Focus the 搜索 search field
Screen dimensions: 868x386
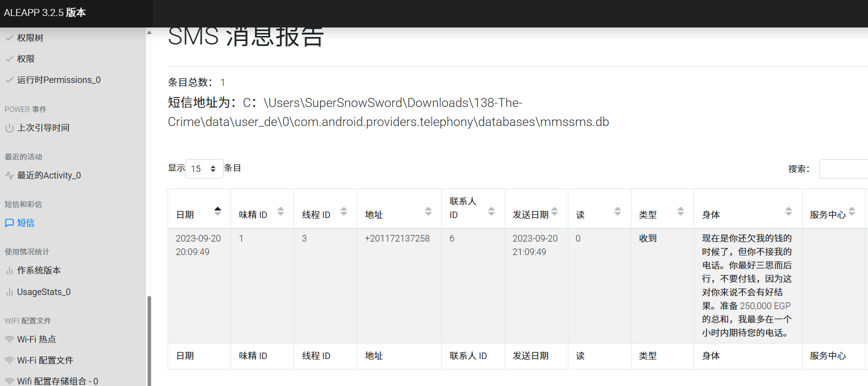coord(843,169)
